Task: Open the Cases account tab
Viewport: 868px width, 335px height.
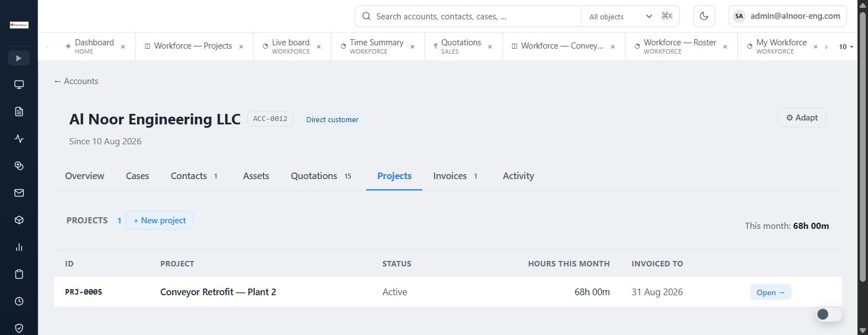Action: [137, 176]
